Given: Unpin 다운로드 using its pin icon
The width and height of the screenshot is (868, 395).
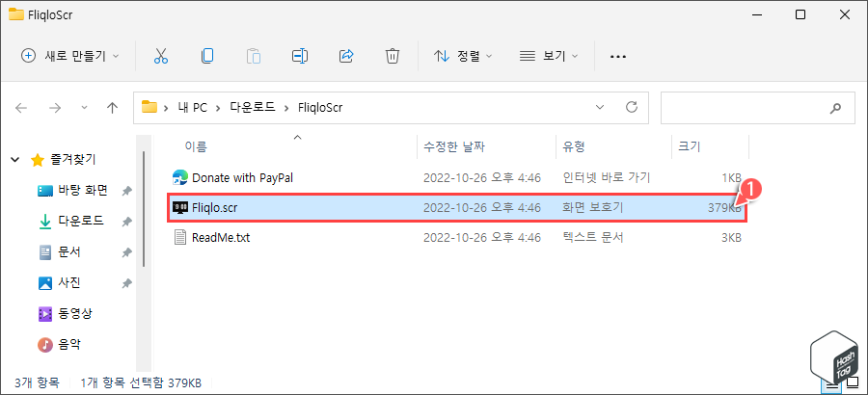Looking at the screenshot, I should pos(126,222).
